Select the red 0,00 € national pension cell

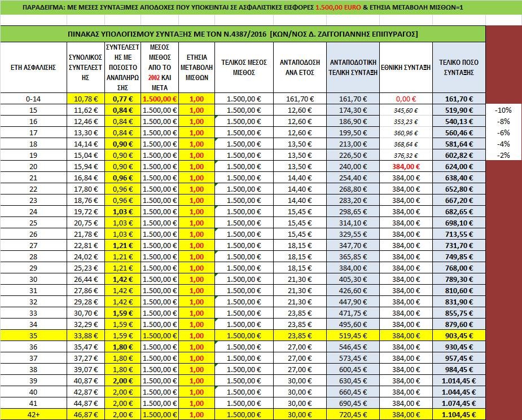tap(406, 98)
